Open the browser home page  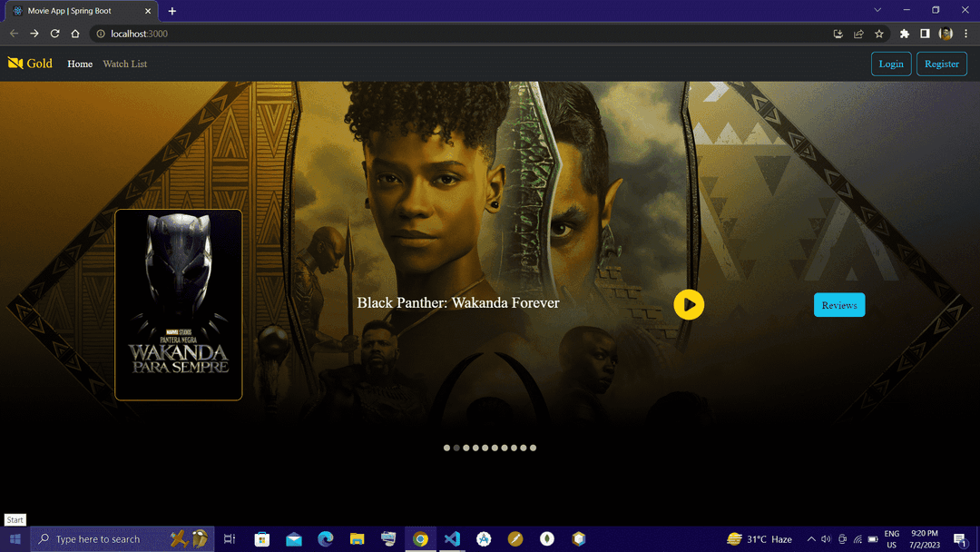tap(75, 34)
